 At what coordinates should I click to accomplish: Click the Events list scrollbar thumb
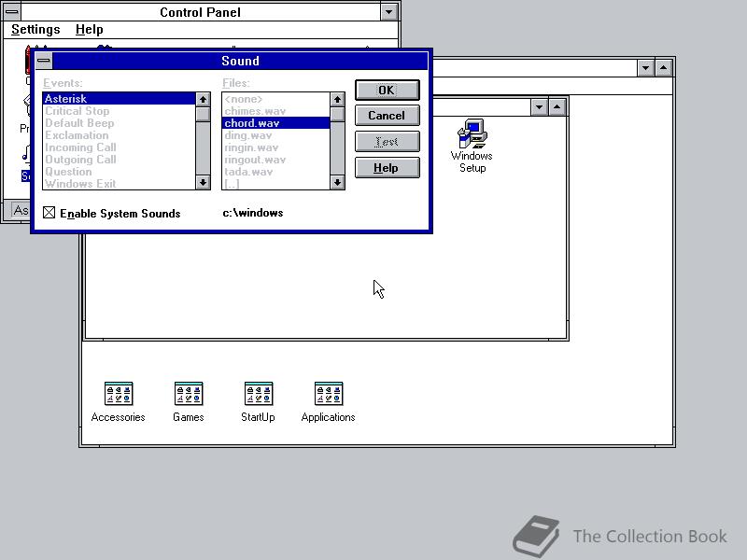(x=204, y=114)
